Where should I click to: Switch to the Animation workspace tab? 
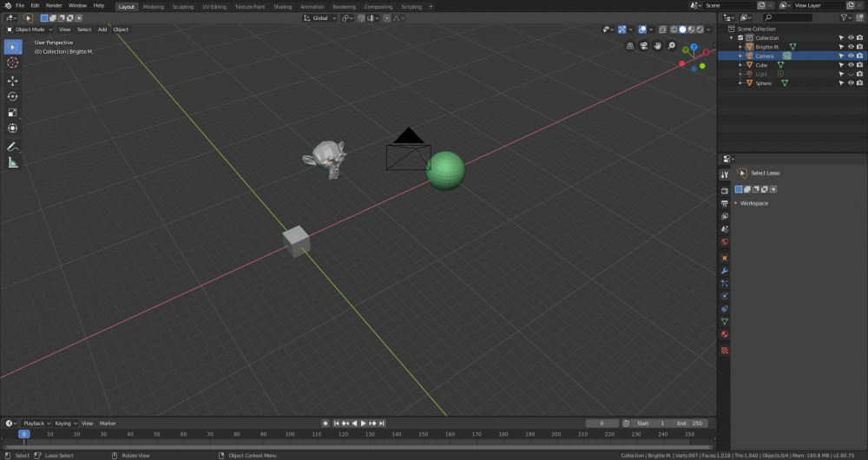312,7
